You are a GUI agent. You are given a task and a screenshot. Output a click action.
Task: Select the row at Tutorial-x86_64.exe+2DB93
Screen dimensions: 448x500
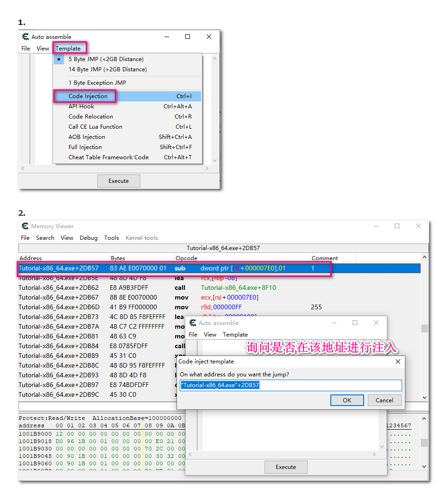coord(97,375)
